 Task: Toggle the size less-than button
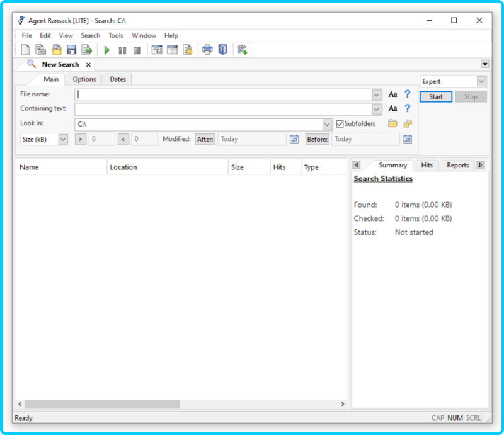pyautogui.click(x=123, y=139)
